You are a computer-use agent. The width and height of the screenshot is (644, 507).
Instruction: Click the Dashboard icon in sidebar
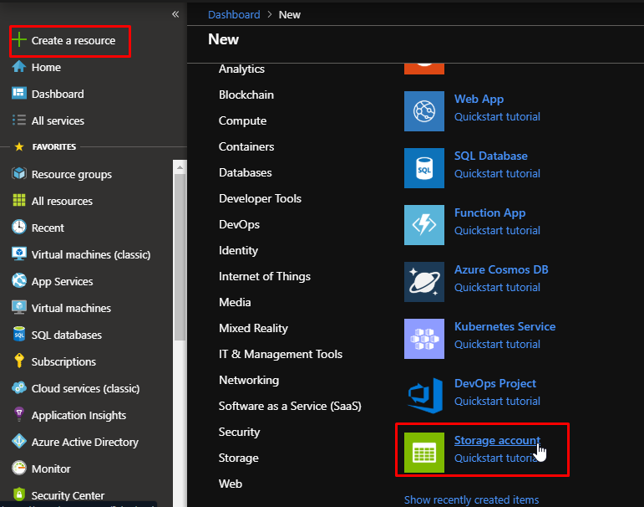pos(19,93)
